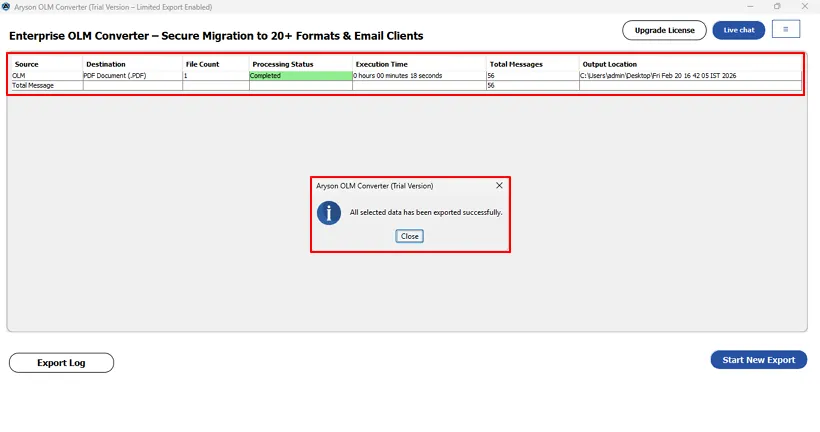Select the Execution Time column header

click(419, 64)
